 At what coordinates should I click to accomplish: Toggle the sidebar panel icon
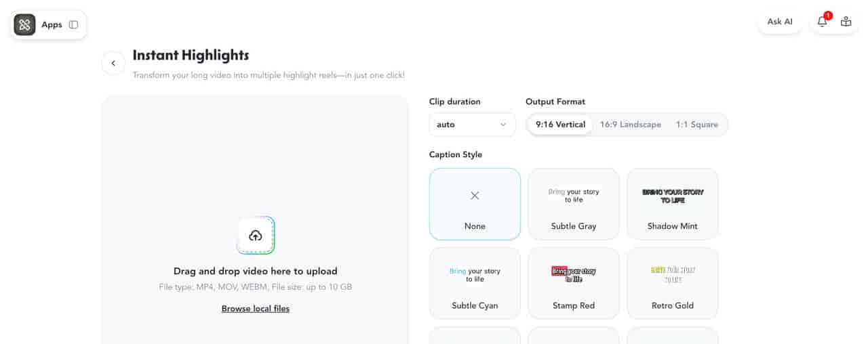click(74, 25)
